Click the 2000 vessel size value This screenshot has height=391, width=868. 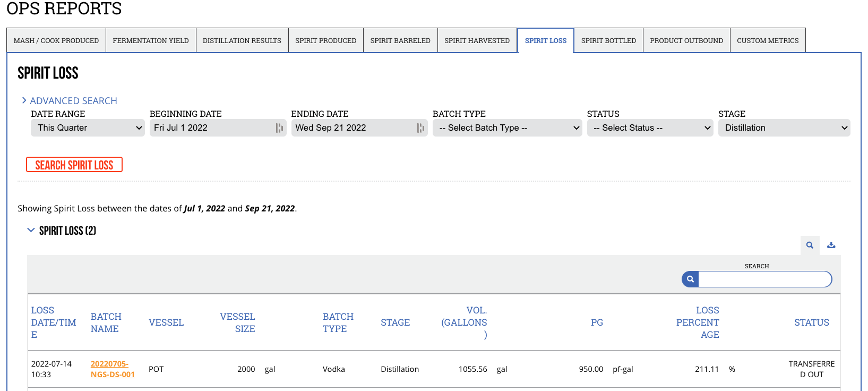[246, 369]
